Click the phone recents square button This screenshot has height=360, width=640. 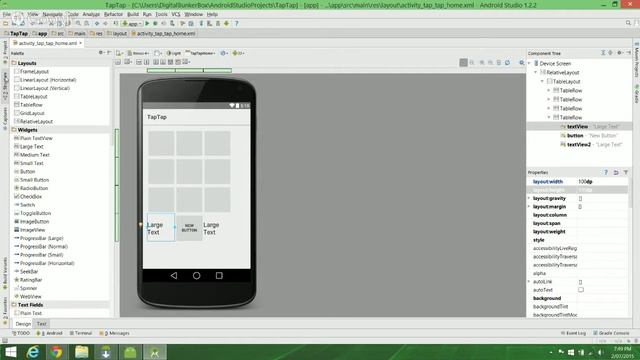pos(219,276)
